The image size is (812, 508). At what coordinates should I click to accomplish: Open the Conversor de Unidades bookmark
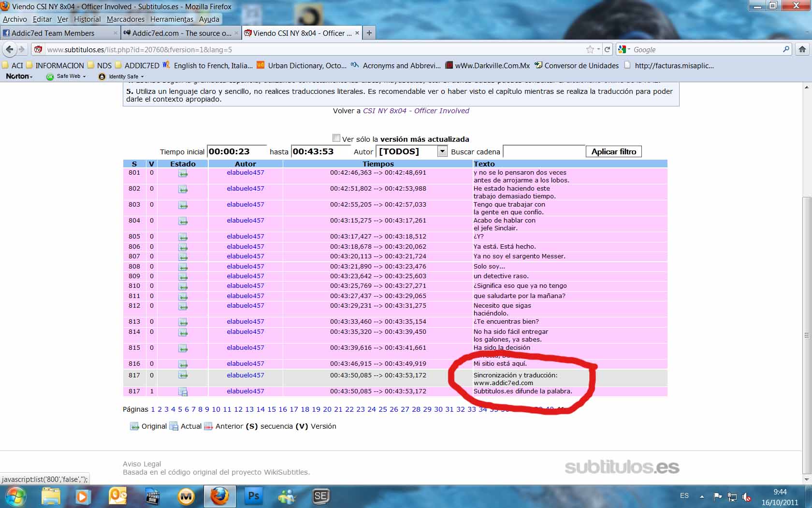(577, 65)
